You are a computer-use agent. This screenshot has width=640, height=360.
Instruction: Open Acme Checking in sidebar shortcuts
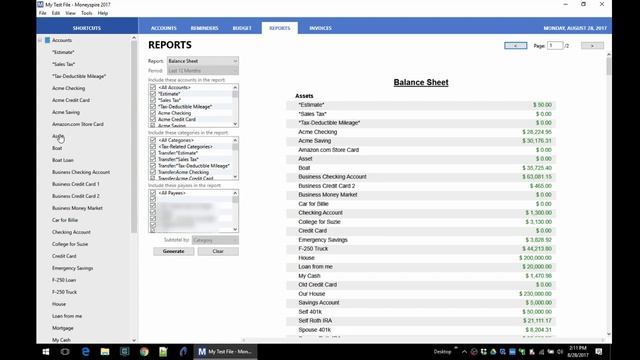click(x=69, y=88)
